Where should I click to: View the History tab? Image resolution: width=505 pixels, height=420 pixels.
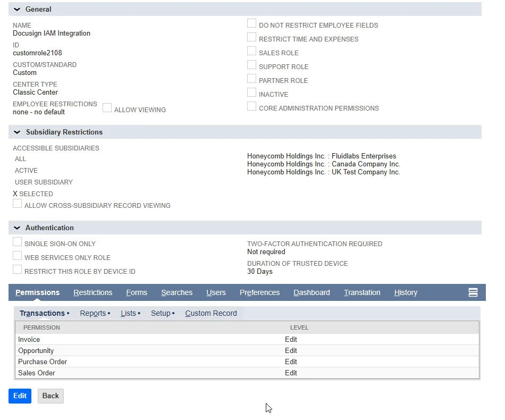(406, 292)
